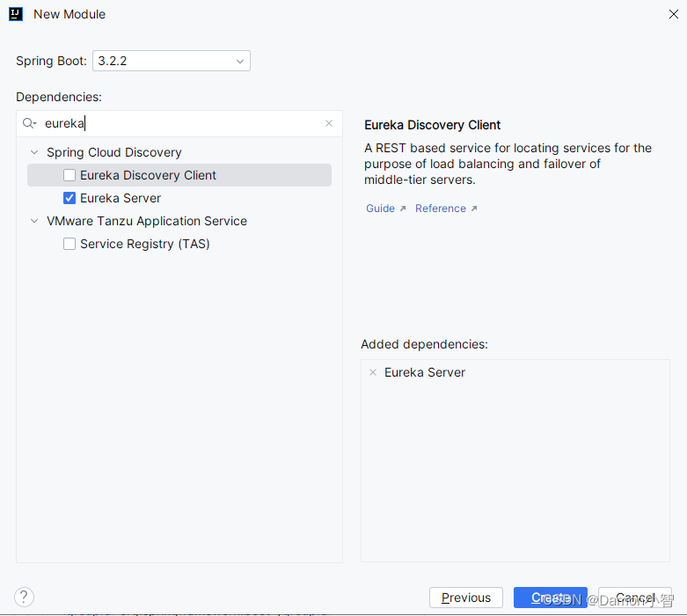Select VMware Tanzu Application Service label
This screenshot has height=616, width=687.
click(x=147, y=221)
